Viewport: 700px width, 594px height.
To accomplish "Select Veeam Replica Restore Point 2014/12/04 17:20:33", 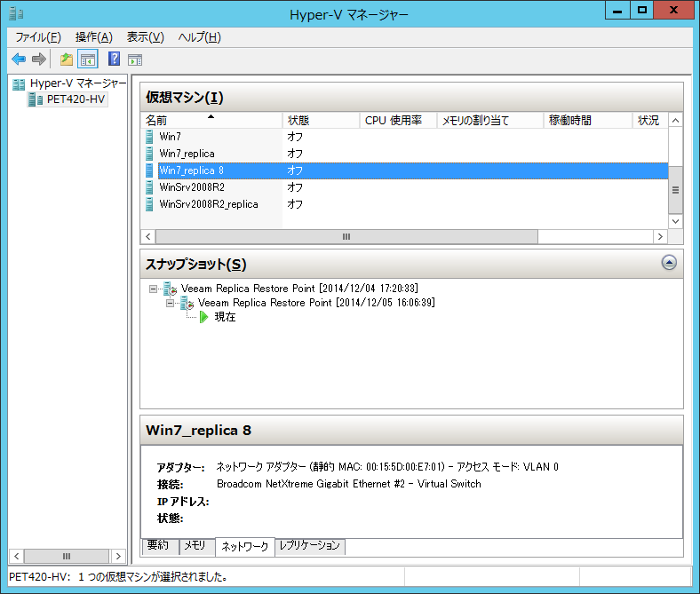I will point(299,289).
